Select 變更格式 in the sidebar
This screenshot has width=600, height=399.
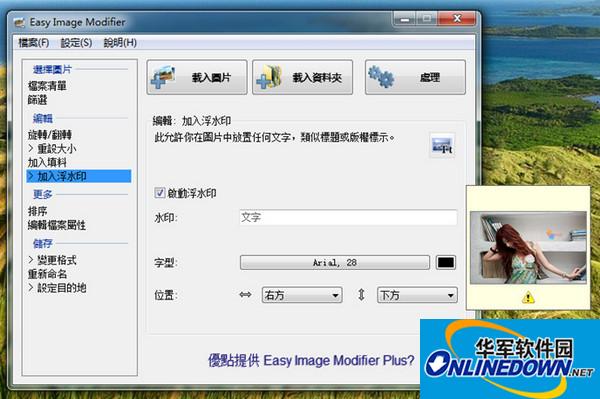[52, 260]
